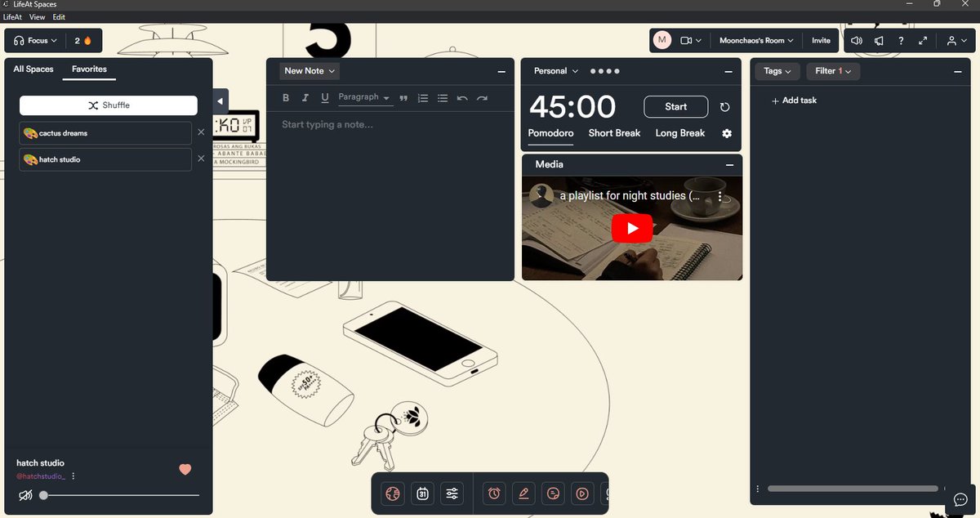Open the New Note dropdown
Screen dimensions: 980x518
[x=309, y=71]
